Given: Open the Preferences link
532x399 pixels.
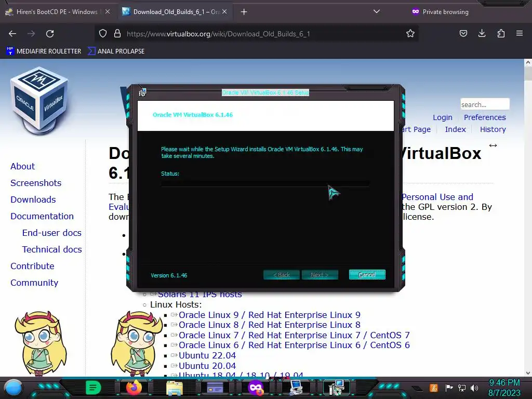Looking at the screenshot, I should coord(485,117).
